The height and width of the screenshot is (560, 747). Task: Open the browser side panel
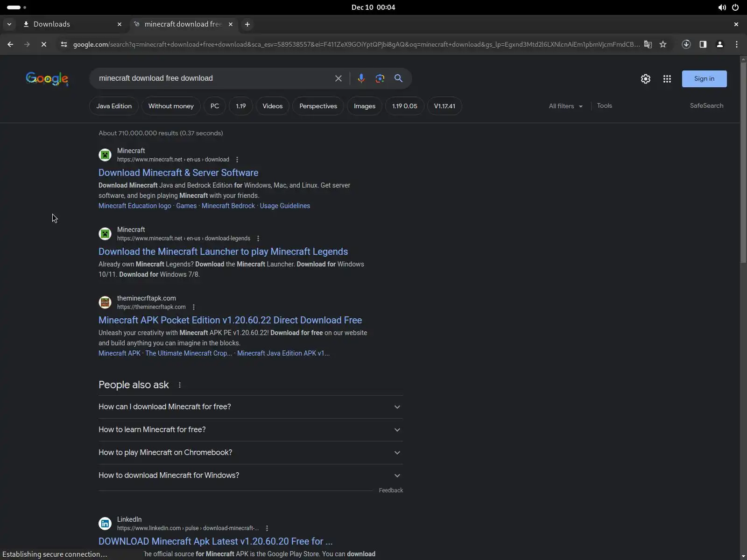pyautogui.click(x=703, y=44)
